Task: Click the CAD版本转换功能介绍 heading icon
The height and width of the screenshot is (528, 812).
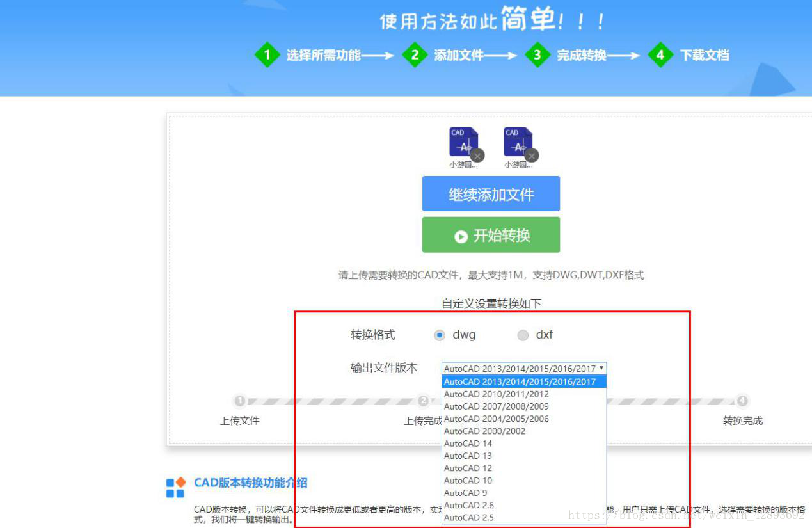Action: coord(175,487)
